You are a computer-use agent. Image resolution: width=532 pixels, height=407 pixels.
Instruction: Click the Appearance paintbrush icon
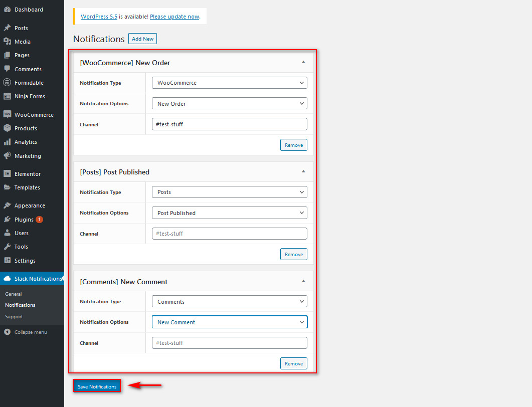pos(7,206)
